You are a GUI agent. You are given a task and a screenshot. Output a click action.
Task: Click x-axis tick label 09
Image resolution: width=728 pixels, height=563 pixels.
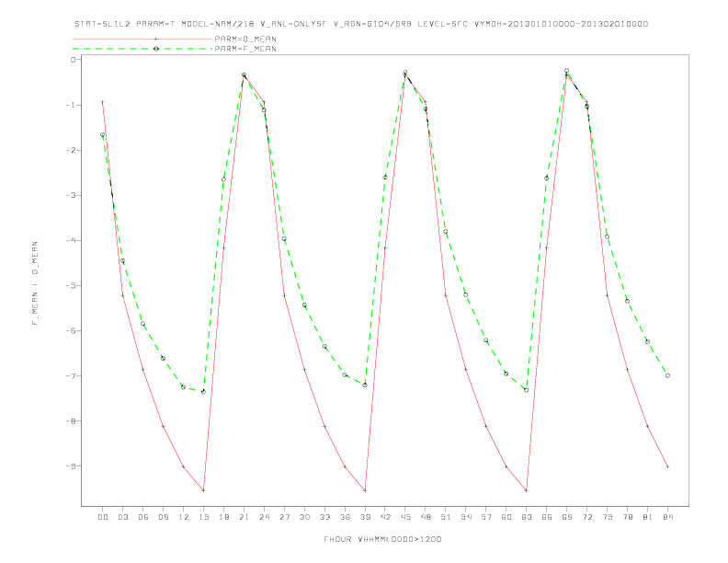coord(163,517)
